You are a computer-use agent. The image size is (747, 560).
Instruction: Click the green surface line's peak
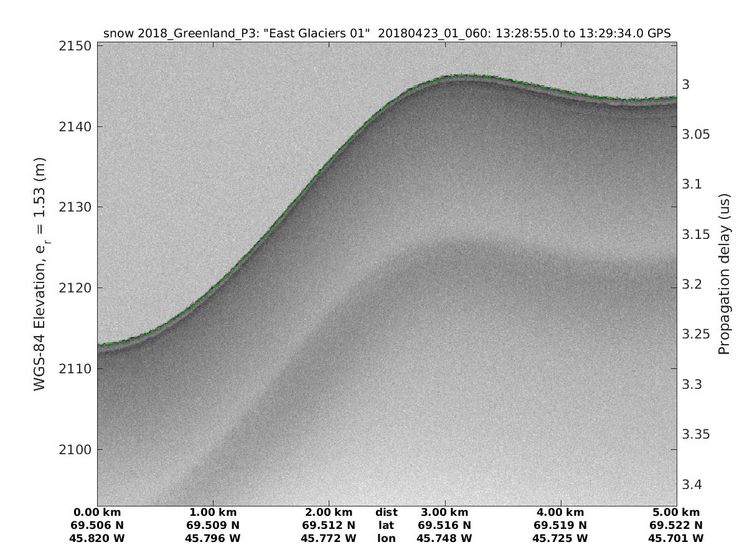tap(464, 75)
